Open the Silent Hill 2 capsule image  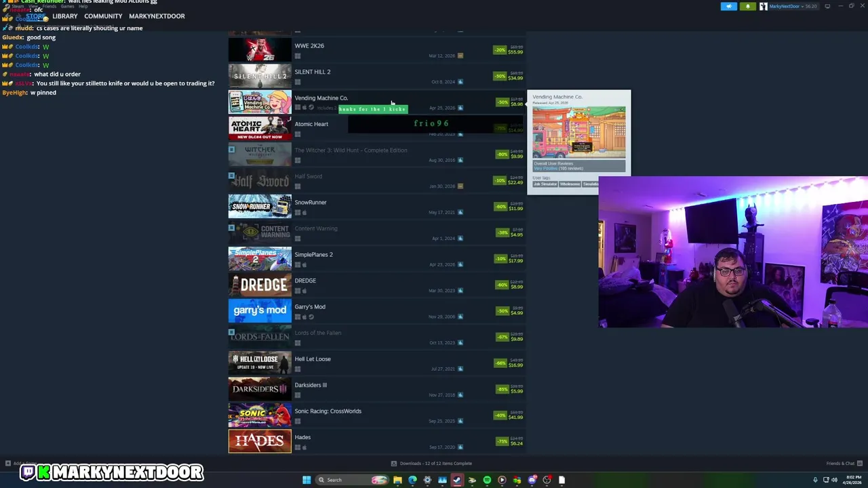[260, 76]
